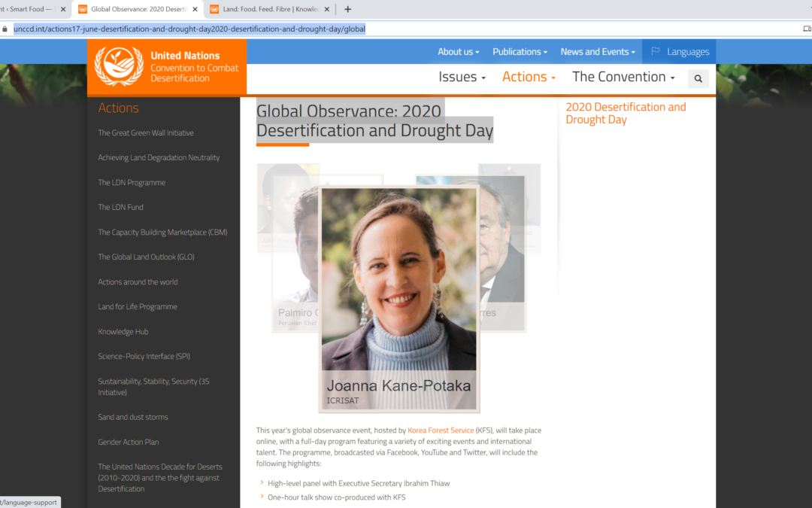Expand the Issues main menu
The height and width of the screenshot is (508, 812).
click(x=462, y=77)
